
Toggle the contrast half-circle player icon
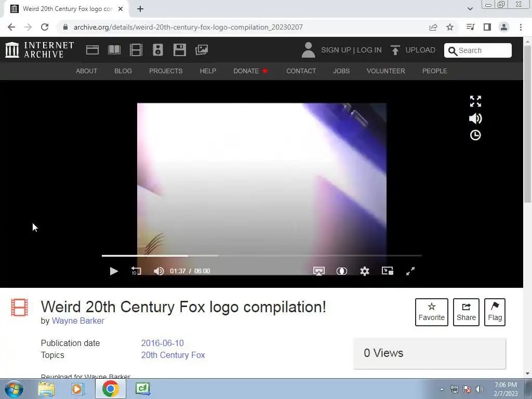pos(342,271)
